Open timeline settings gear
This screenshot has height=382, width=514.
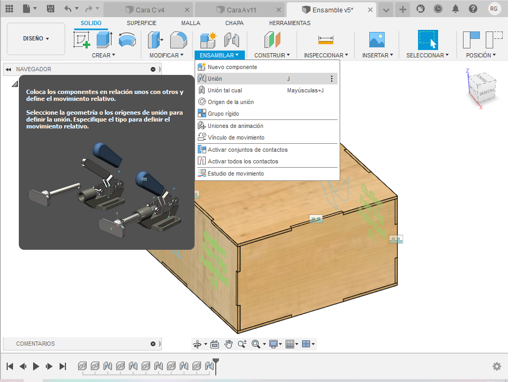coord(497,367)
